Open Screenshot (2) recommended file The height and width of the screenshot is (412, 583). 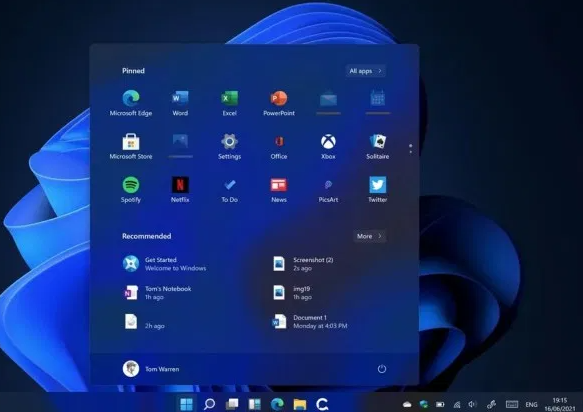[x=303, y=264]
